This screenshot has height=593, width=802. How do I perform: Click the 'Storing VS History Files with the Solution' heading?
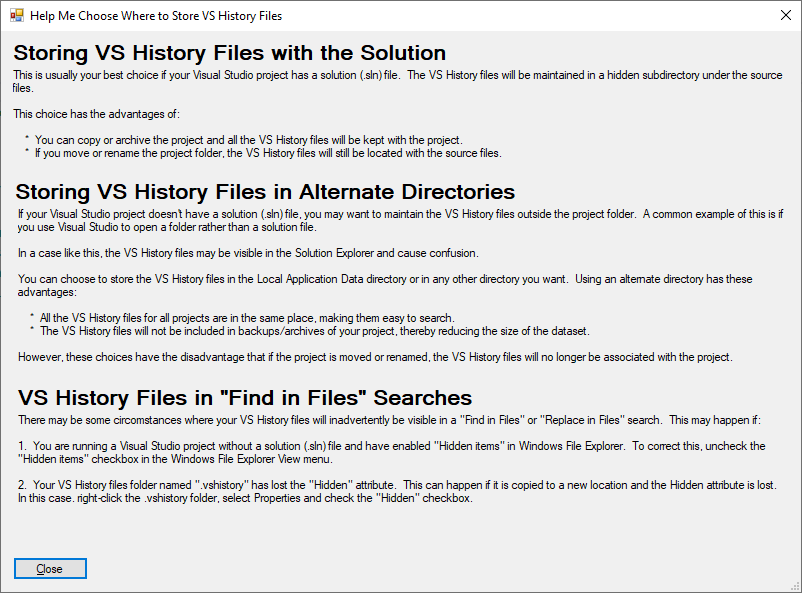(230, 53)
